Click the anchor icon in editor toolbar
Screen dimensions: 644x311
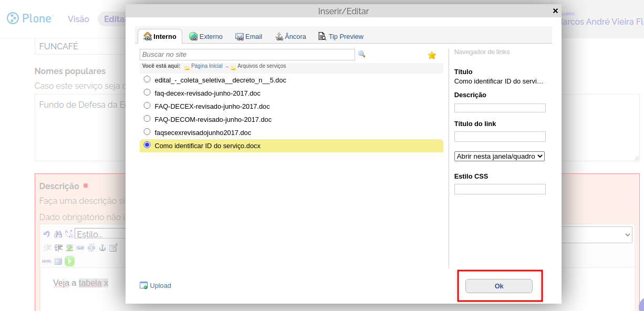click(x=102, y=247)
